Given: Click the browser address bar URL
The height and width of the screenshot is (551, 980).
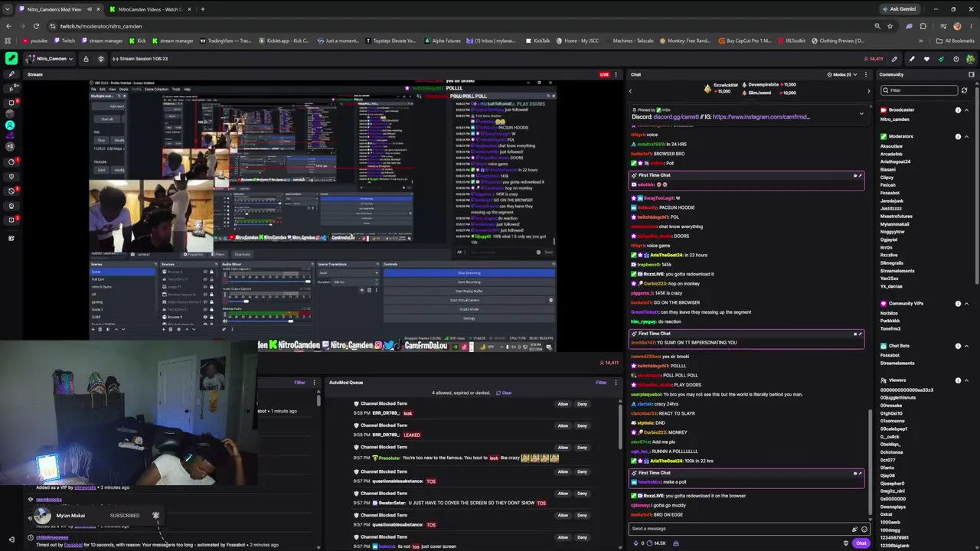Looking at the screenshot, I should [x=101, y=26].
